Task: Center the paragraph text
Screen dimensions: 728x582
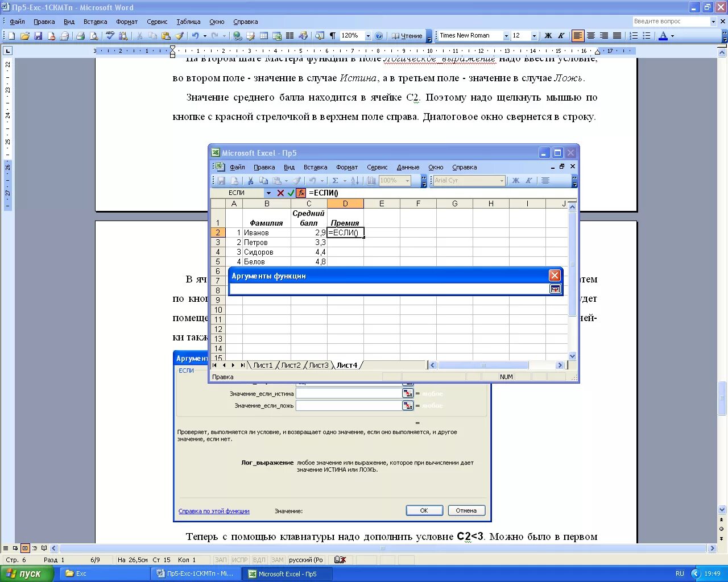Action: pos(591,36)
